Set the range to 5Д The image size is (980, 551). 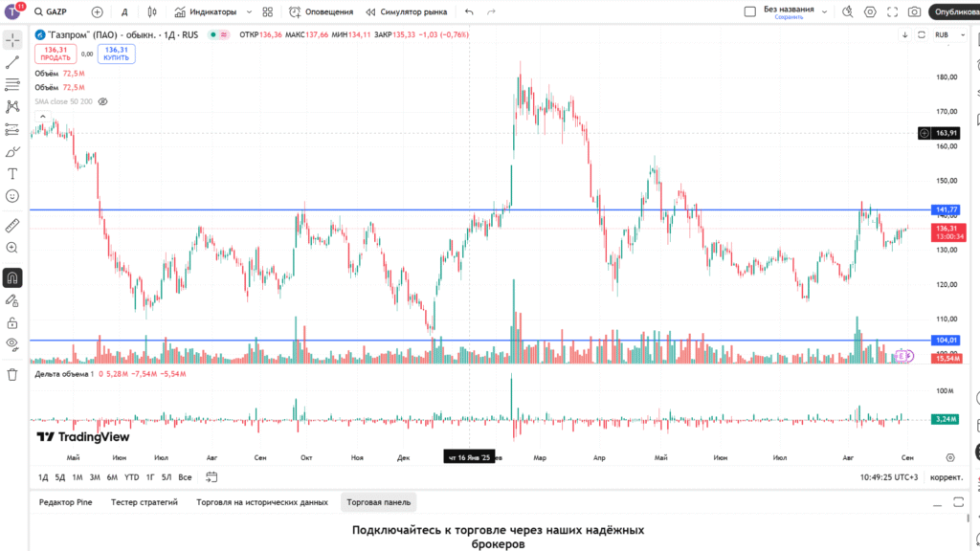click(60, 477)
